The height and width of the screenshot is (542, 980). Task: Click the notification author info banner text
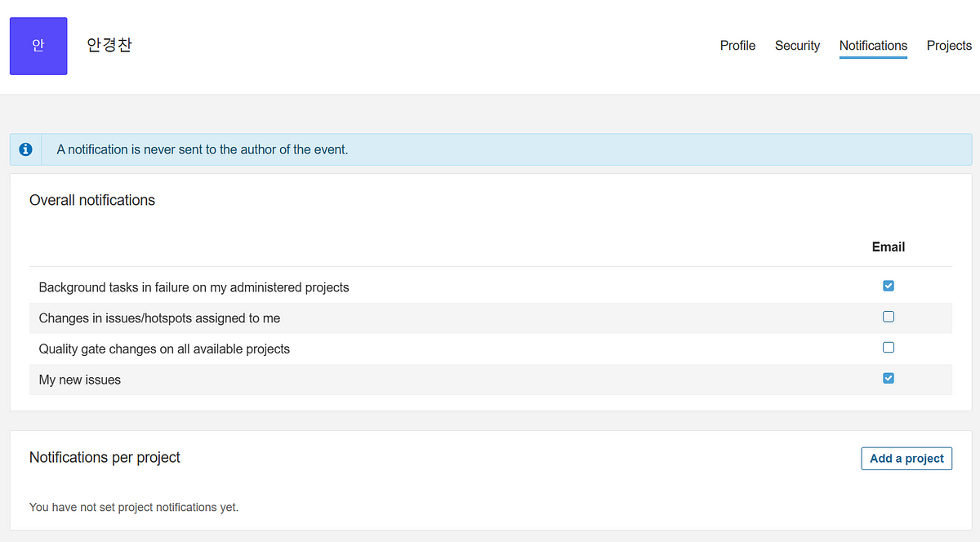203,149
